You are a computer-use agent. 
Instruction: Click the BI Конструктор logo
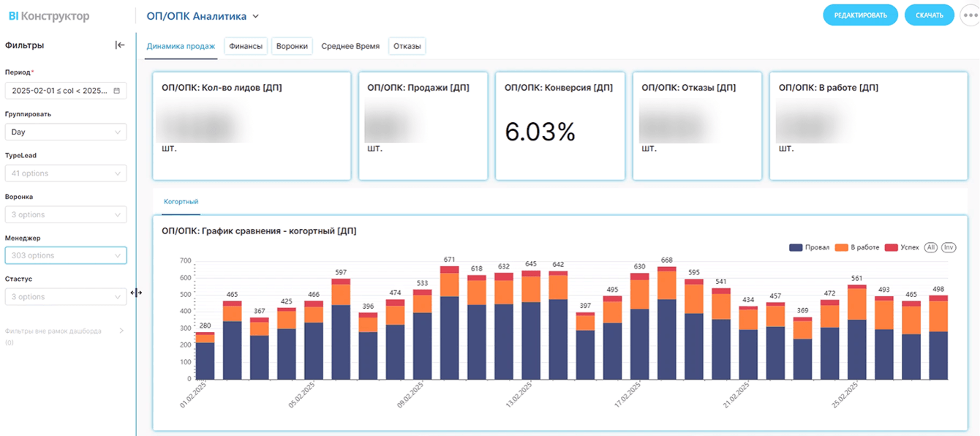click(49, 15)
